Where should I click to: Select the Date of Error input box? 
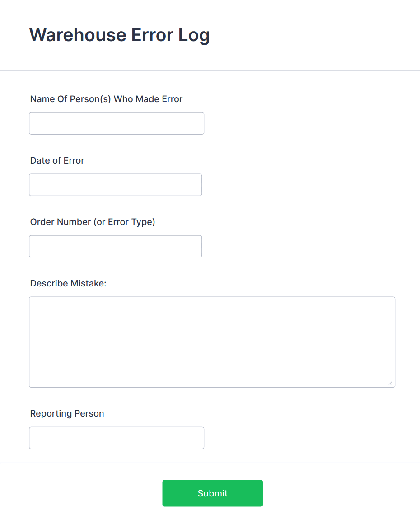pos(115,184)
